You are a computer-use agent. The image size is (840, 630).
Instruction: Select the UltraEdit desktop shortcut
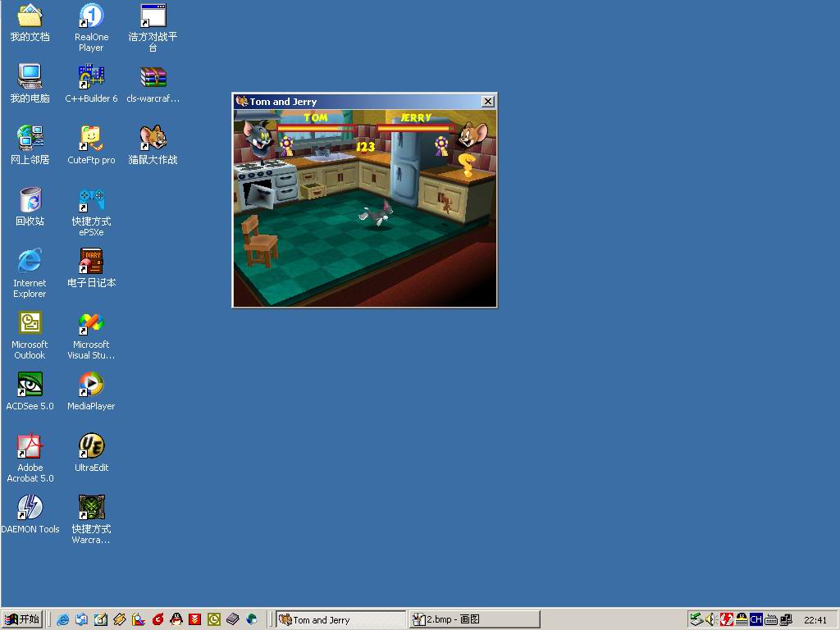pyautogui.click(x=91, y=453)
